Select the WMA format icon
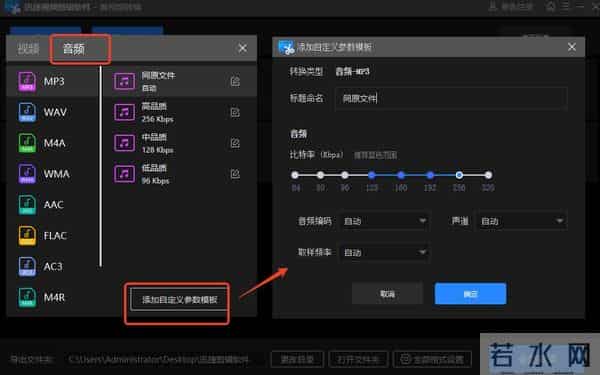600x375 pixels. [x=27, y=174]
